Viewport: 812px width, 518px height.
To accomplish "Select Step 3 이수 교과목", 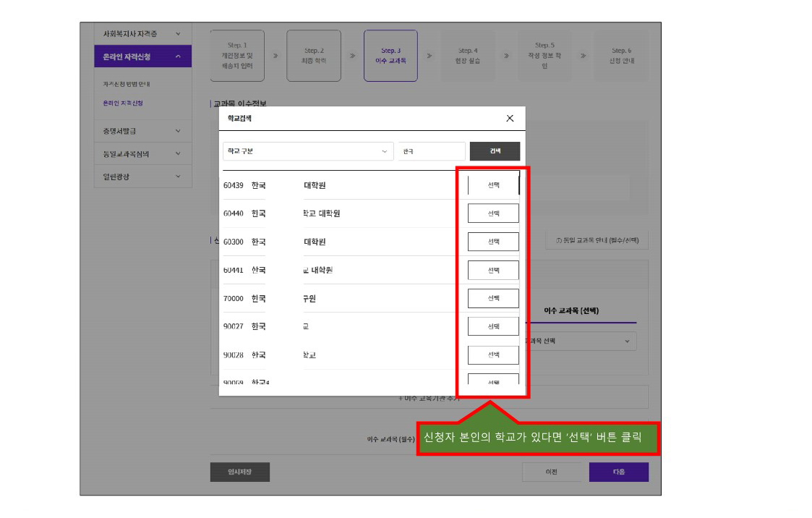I will (390, 56).
